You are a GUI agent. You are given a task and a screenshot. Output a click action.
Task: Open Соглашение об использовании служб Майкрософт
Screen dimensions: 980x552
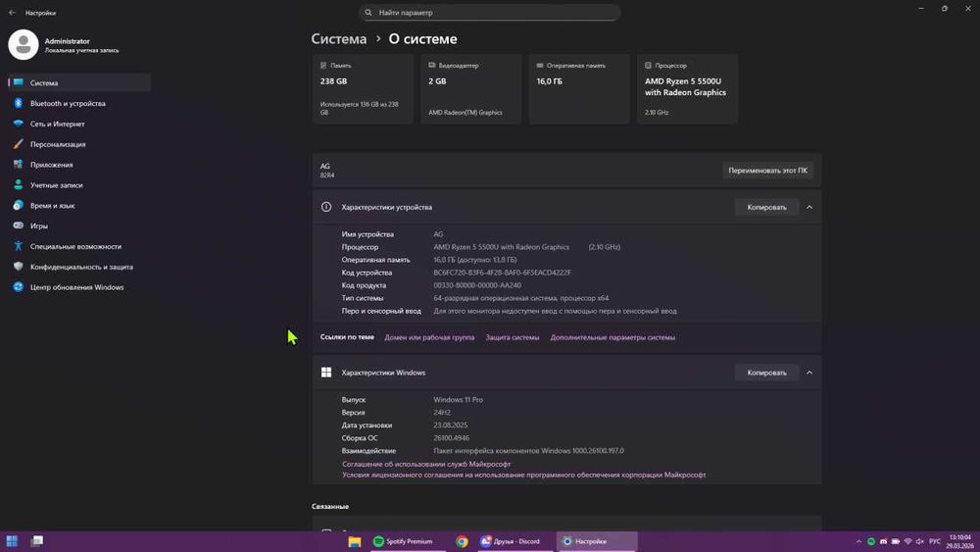click(x=426, y=464)
